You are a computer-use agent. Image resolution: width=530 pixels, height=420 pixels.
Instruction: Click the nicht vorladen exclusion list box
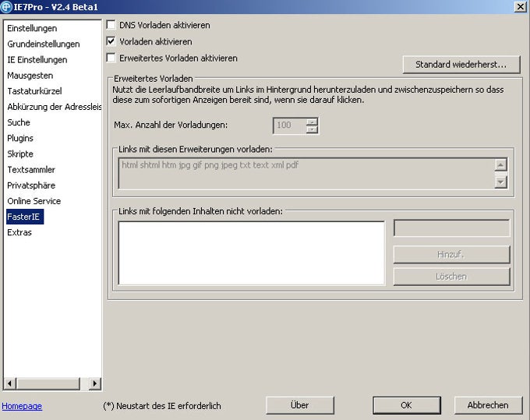252,253
